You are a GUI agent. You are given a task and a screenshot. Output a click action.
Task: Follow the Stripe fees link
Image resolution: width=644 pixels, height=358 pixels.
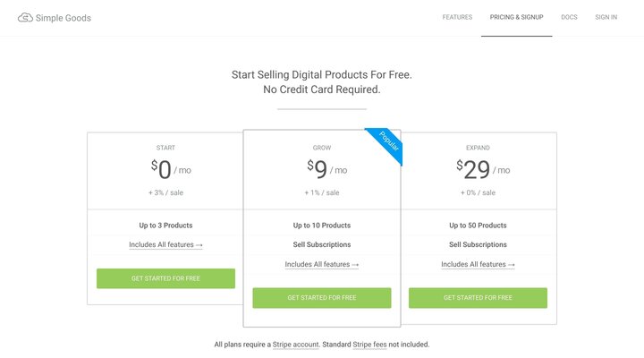[x=369, y=344]
